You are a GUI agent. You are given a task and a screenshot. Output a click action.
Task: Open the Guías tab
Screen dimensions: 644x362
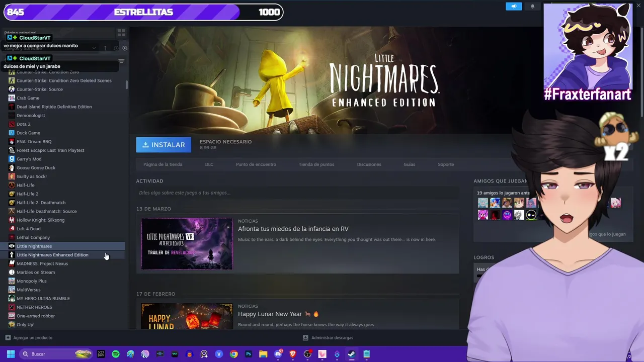[x=409, y=164]
